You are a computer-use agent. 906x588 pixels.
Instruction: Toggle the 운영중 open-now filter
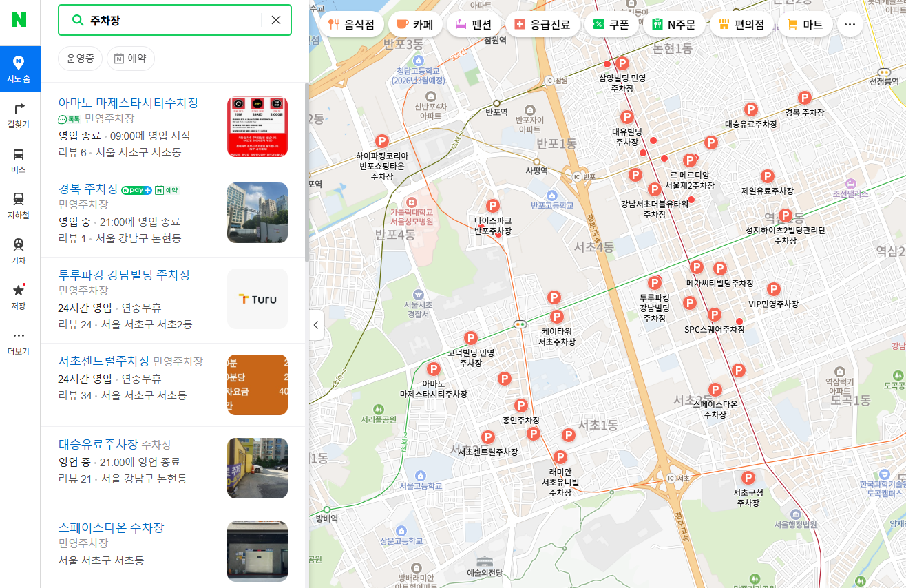click(x=80, y=59)
